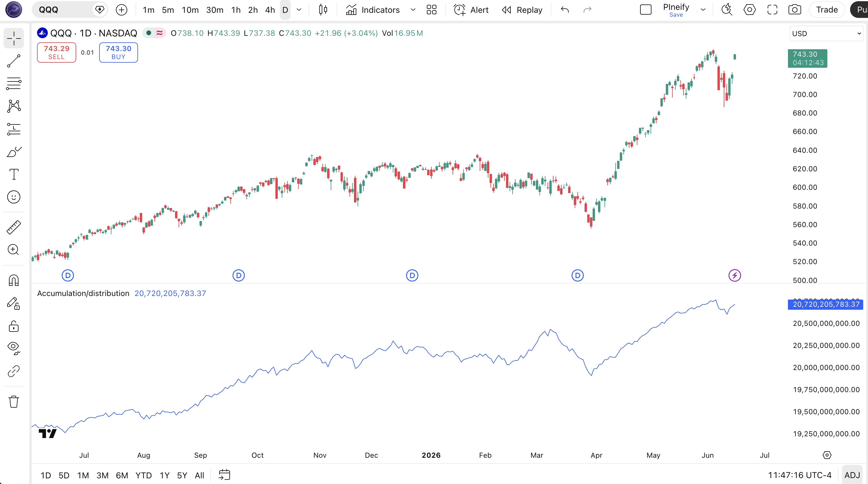Open the emoji and icons tool

[14, 197]
